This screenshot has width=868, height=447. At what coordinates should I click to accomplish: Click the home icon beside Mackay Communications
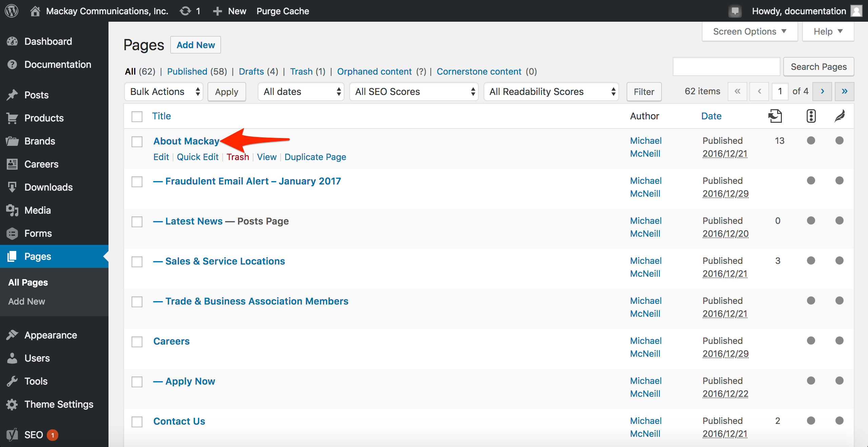point(35,11)
